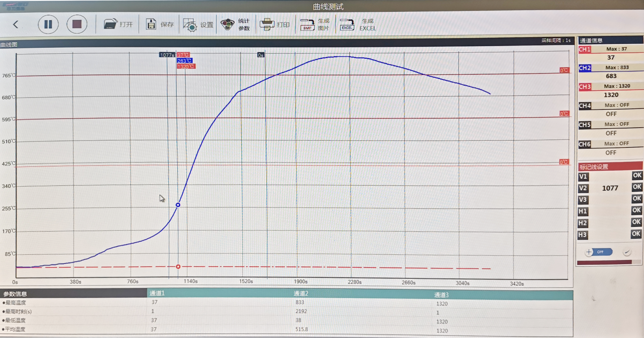
Task: Print the curve chart (打印)
Action: (x=274, y=25)
